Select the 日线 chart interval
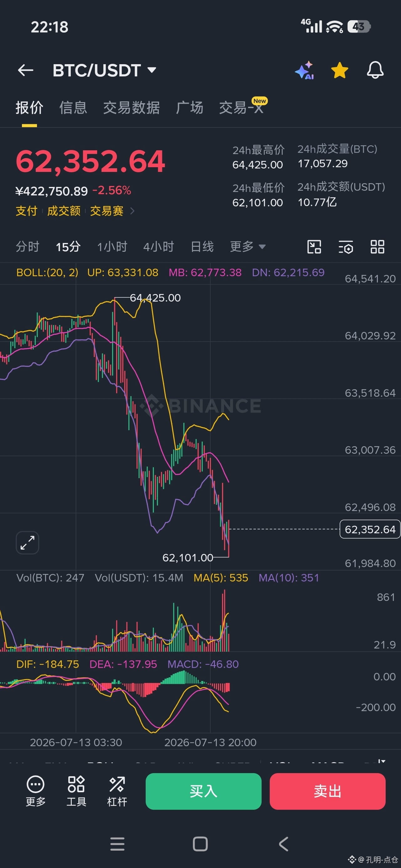The image size is (401, 868). (202, 247)
